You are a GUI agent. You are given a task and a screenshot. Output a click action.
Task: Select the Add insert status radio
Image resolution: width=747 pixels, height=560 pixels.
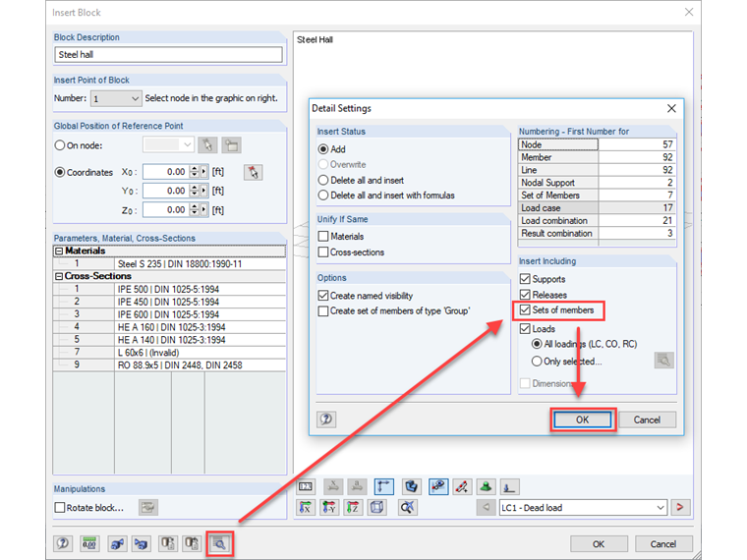323,149
